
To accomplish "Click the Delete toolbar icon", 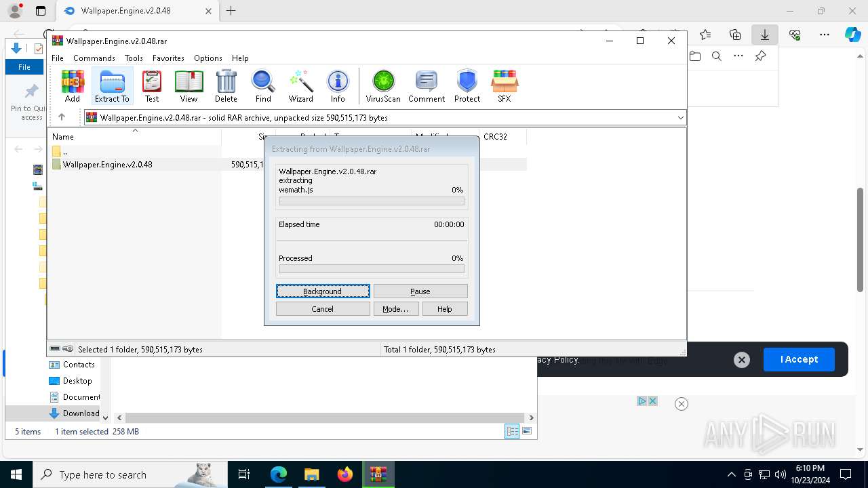I will click(226, 85).
